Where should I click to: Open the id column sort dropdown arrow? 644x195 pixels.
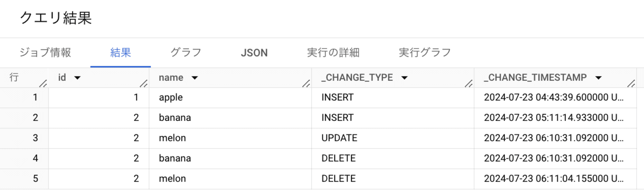77,78
